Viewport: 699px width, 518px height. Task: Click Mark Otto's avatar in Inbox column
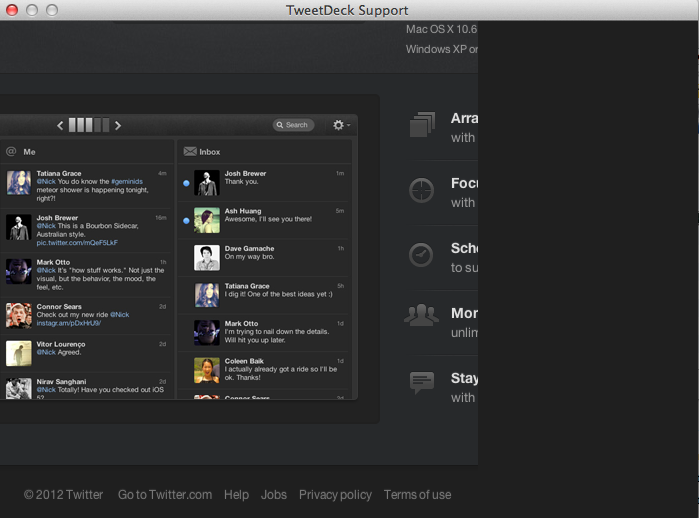pos(207,333)
